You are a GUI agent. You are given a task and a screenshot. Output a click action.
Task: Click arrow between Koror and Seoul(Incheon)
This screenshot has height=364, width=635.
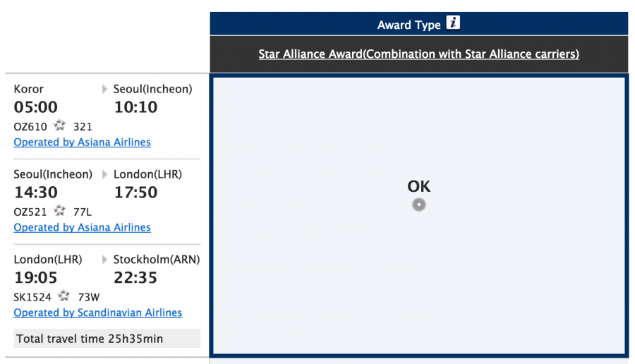(x=105, y=89)
